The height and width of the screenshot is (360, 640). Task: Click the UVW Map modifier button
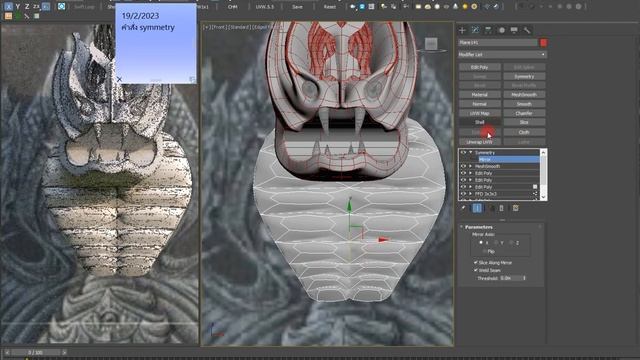pos(480,113)
